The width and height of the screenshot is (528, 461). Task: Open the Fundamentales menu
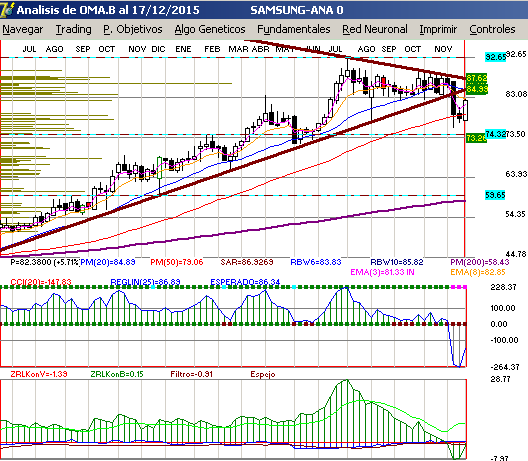pos(294,30)
